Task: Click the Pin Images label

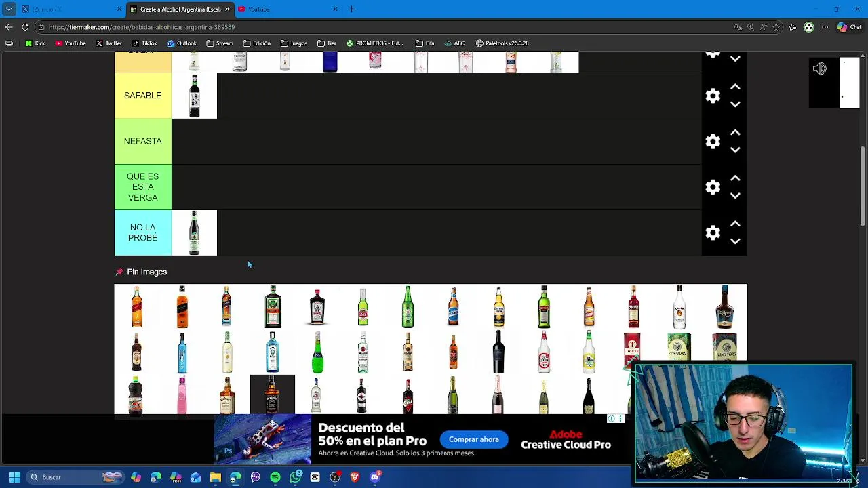Action: click(146, 272)
